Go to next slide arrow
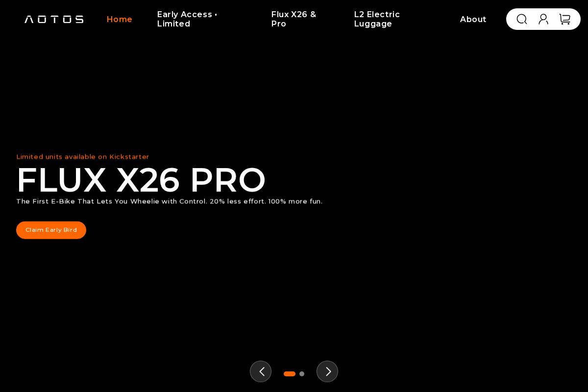The image size is (588, 392). 327,371
